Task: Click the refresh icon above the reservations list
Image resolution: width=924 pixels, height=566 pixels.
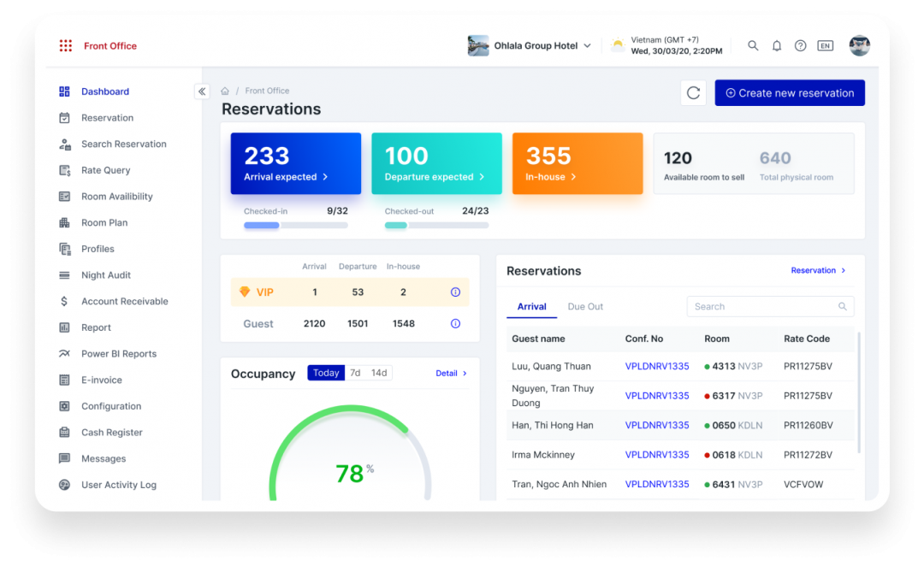Action: click(693, 92)
